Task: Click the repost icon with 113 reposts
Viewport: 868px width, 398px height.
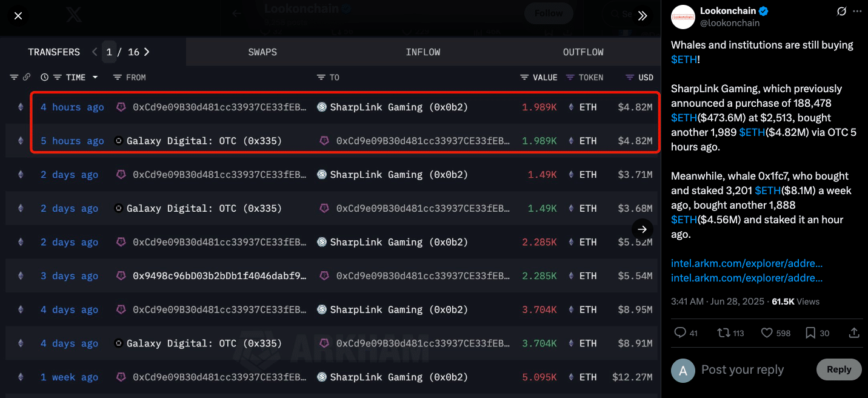Action: click(x=723, y=332)
